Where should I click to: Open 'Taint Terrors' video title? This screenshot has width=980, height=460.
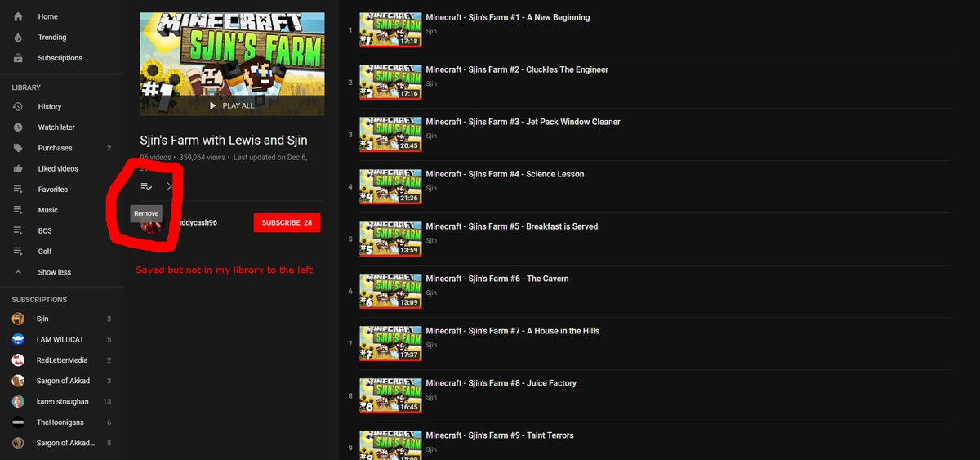coord(500,435)
